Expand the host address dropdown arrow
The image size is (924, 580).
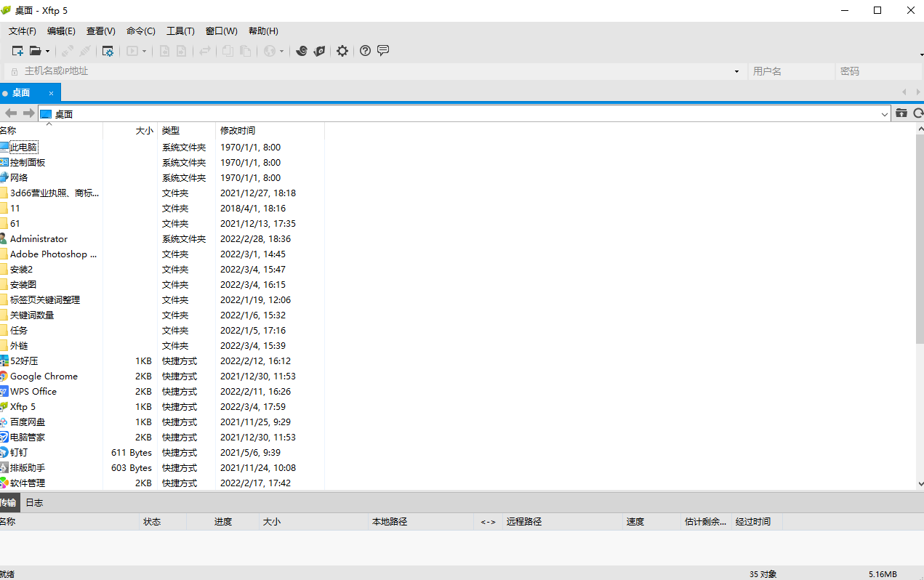(736, 71)
